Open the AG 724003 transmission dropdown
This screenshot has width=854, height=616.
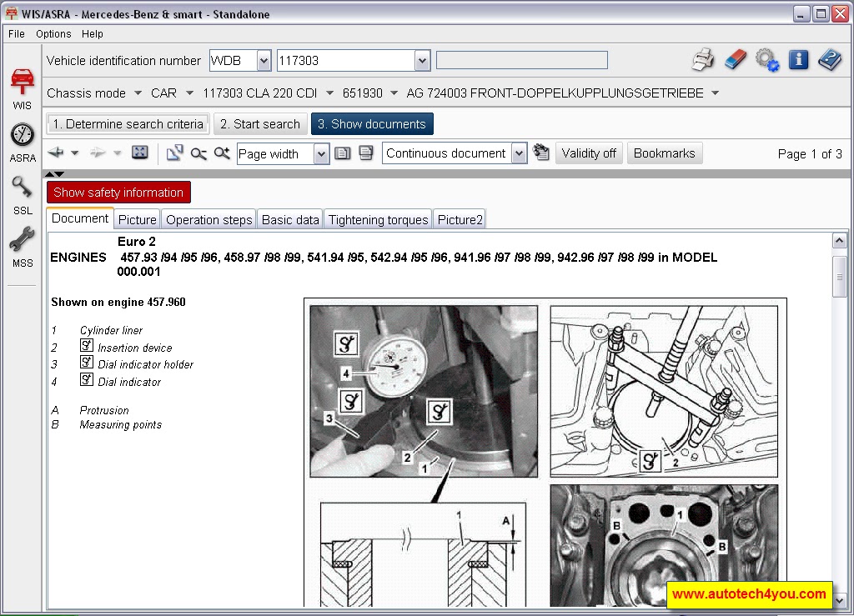point(715,93)
